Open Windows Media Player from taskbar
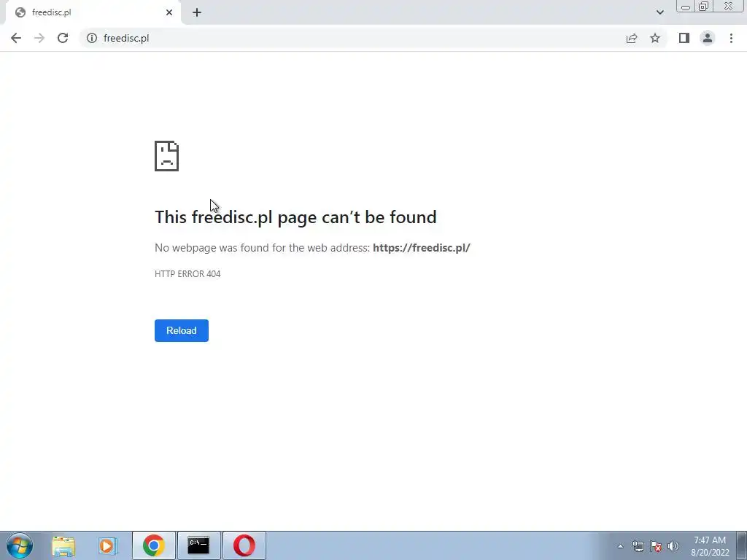 108,545
